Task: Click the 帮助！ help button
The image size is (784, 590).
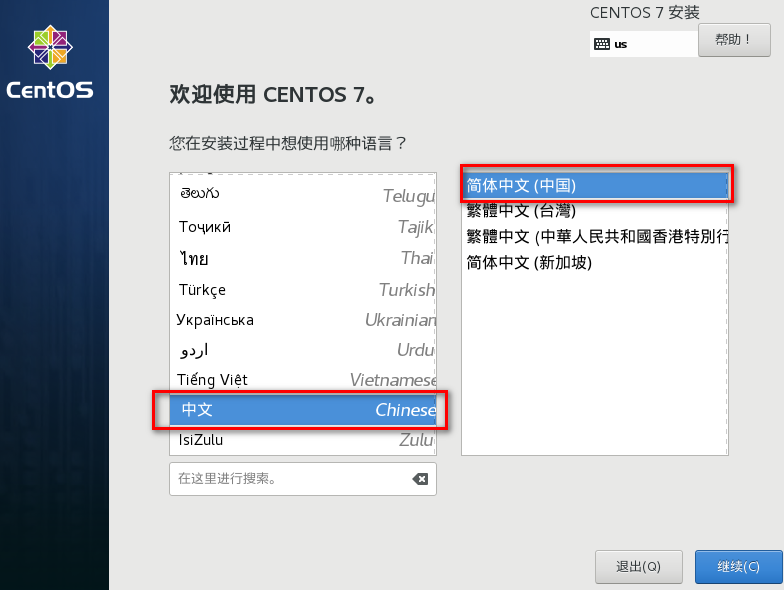Action: (734, 40)
